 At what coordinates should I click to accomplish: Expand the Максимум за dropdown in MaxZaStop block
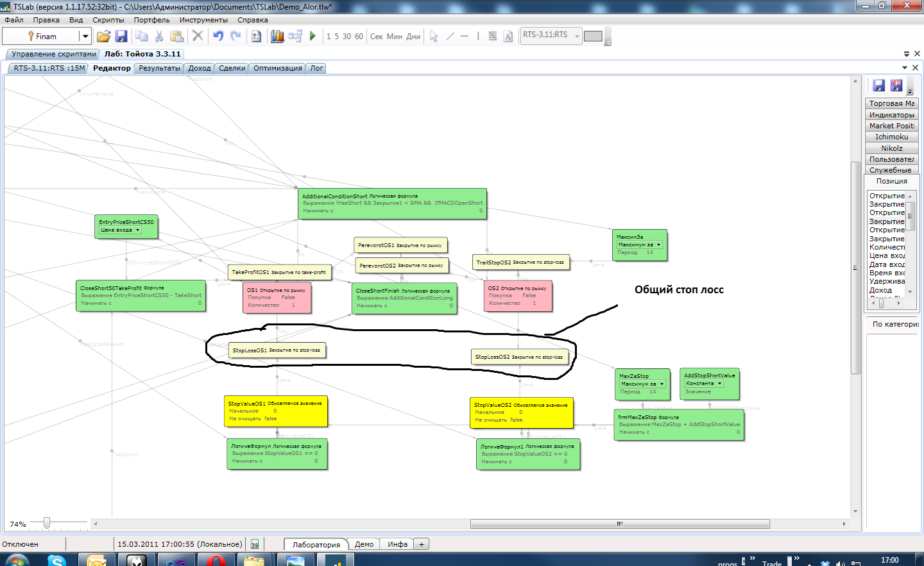(662, 384)
